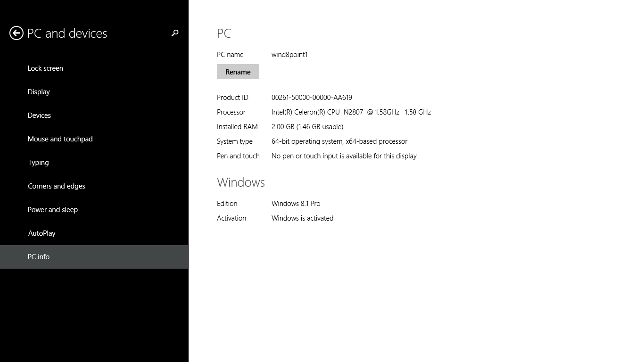Select the Display settings page

(x=94, y=92)
